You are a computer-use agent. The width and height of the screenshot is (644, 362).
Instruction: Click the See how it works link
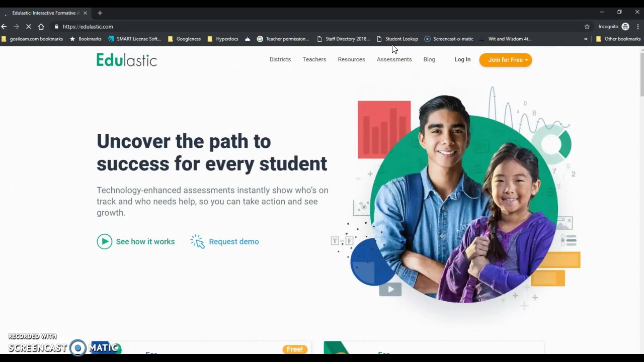[x=145, y=242]
